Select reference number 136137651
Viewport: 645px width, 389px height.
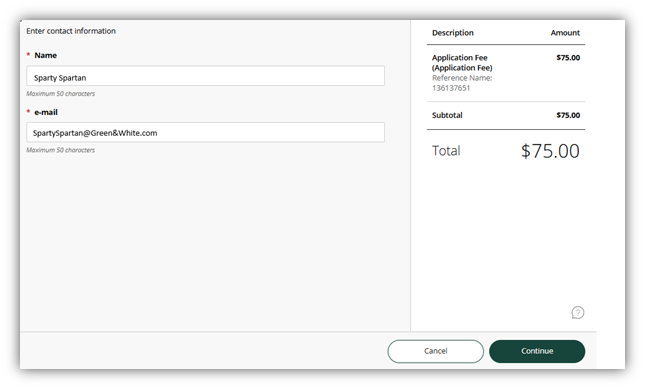click(451, 88)
